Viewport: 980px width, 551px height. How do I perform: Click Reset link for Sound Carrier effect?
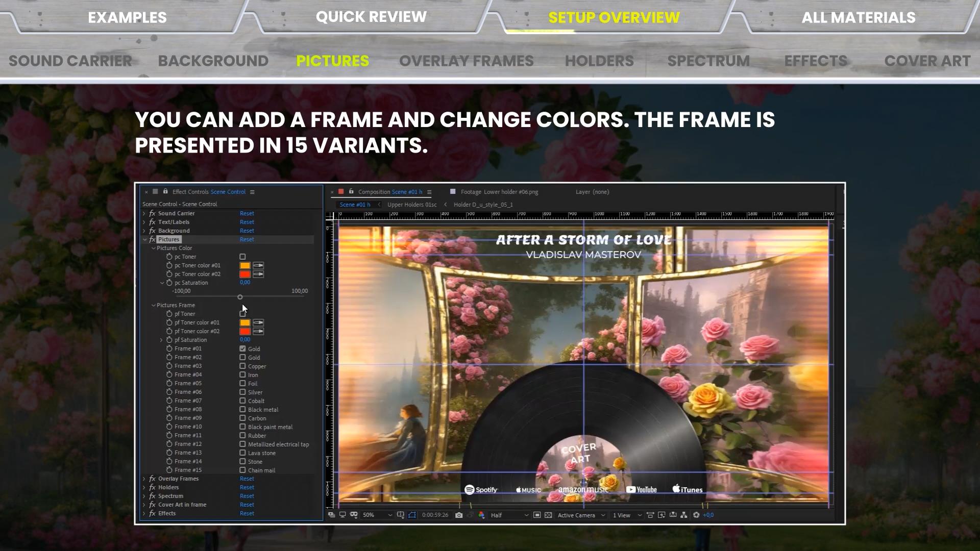pyautogui.click(x=247, y=213)
